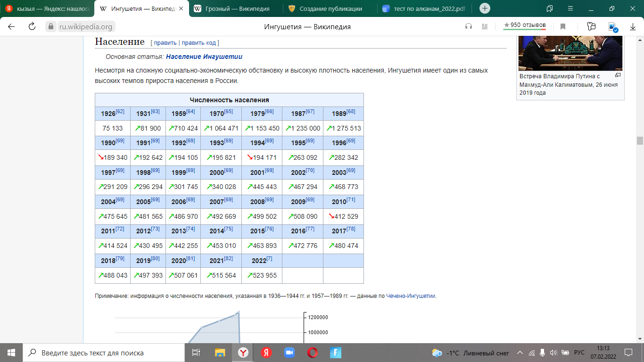The width and height of the screenshot is (644, 362).
Task: Launch Opera from the taskbar
Action: (x=312, y=353)
